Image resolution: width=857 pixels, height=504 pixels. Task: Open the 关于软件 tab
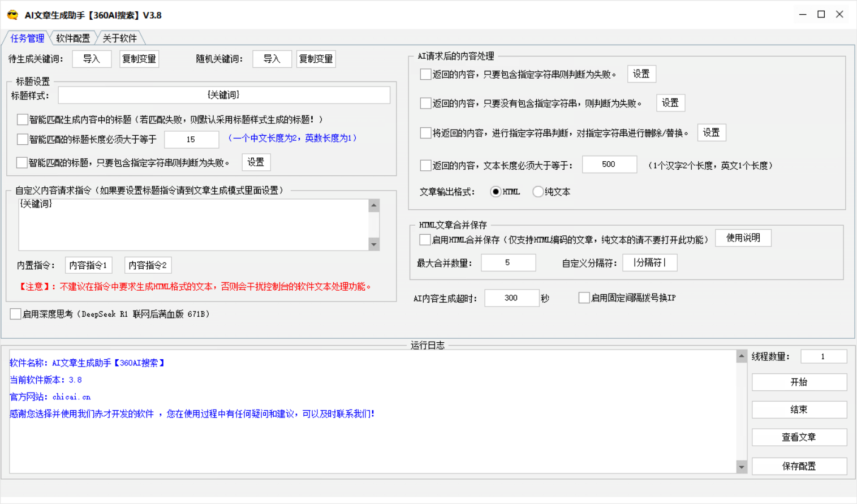(119, 38)
